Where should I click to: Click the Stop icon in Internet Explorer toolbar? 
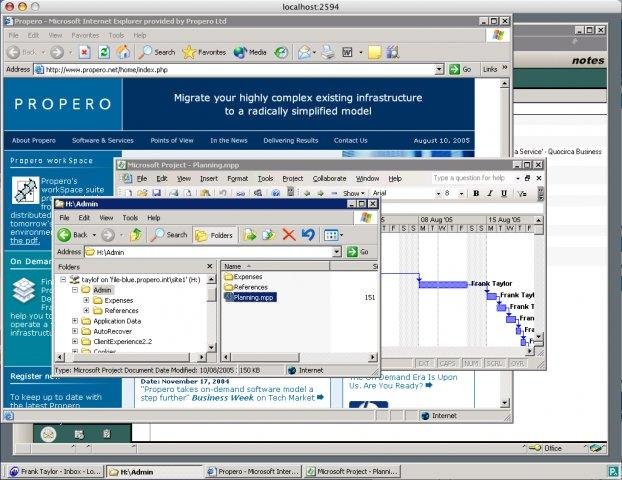tap(84, 52)
